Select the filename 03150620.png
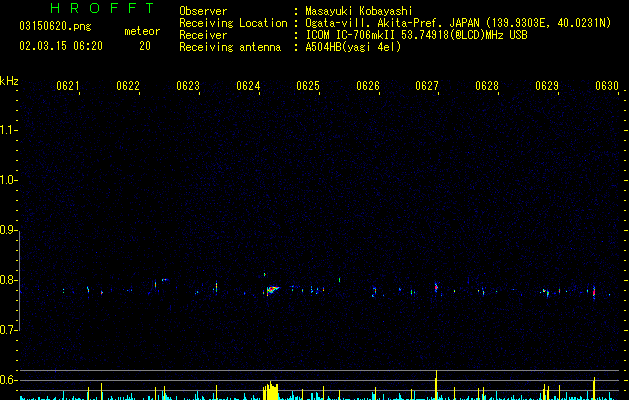Viewport: 629px width, 400px height. click(x=55, y=26)
